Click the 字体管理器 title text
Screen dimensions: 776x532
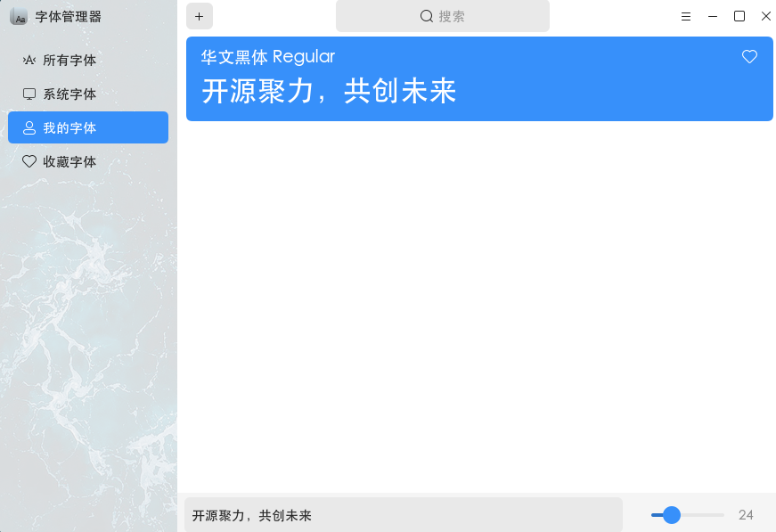pyautogui.click(x=69, y=17)
